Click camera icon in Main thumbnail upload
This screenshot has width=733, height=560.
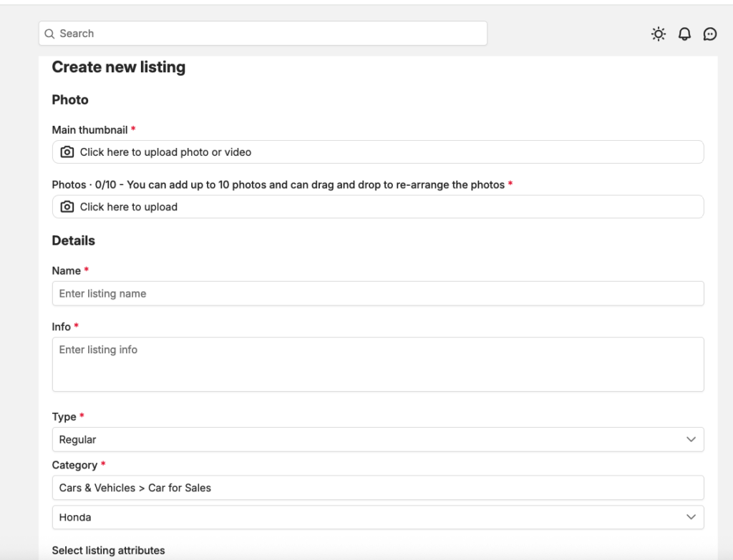click(x=67, y=152)
